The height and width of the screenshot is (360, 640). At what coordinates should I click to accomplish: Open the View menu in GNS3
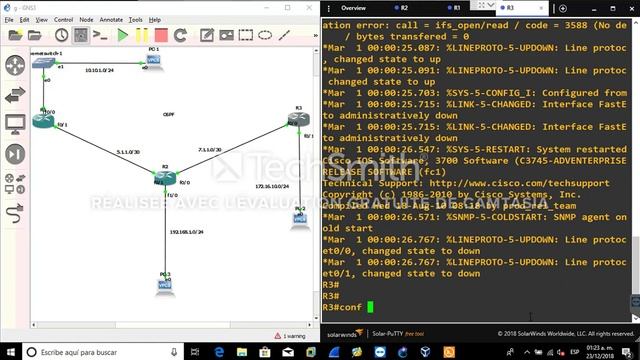pos(41,20)
